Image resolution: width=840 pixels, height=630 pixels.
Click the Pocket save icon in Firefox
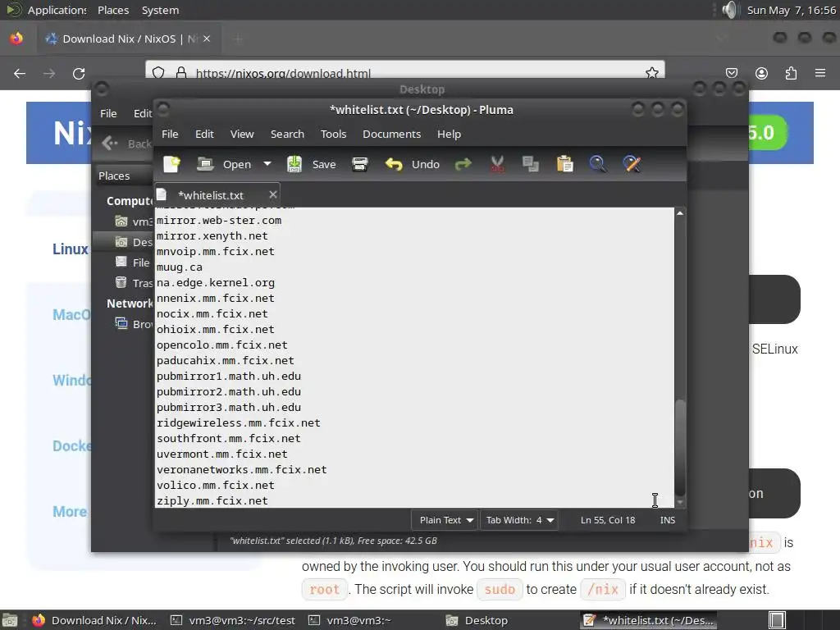click(x=732, y=73)
